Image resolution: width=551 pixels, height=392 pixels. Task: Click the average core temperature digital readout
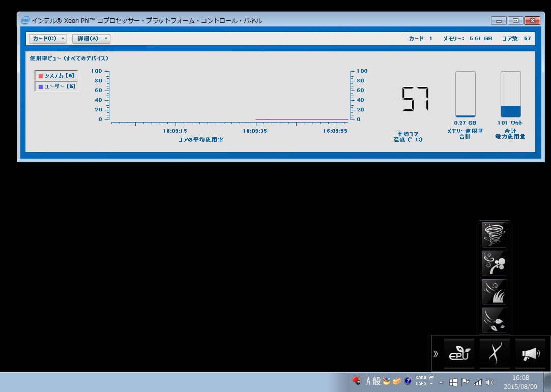point(415,99)
